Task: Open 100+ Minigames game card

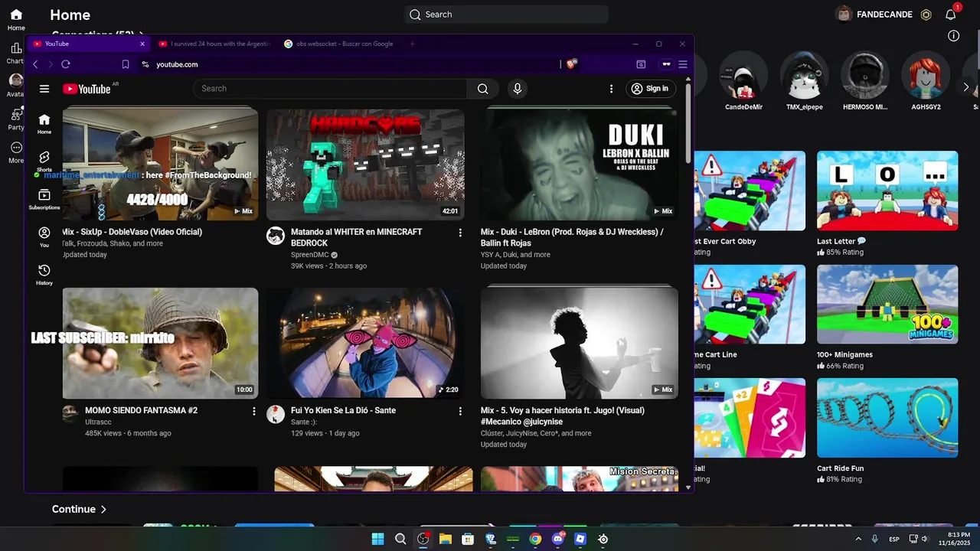Action: 887,318
